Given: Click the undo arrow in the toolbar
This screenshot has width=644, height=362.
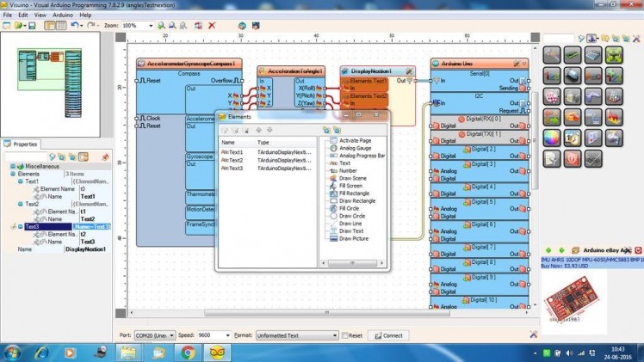Looking at the screenshot, I should click(74, 26).
